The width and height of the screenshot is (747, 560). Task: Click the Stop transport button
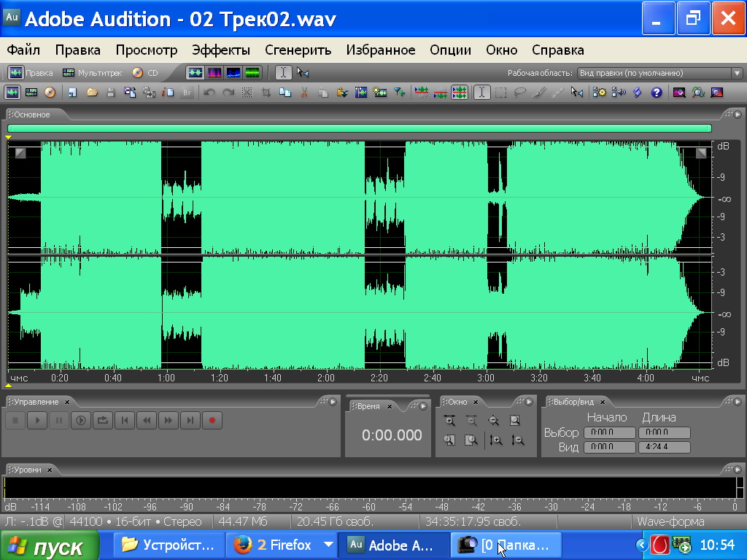(15, 421)
